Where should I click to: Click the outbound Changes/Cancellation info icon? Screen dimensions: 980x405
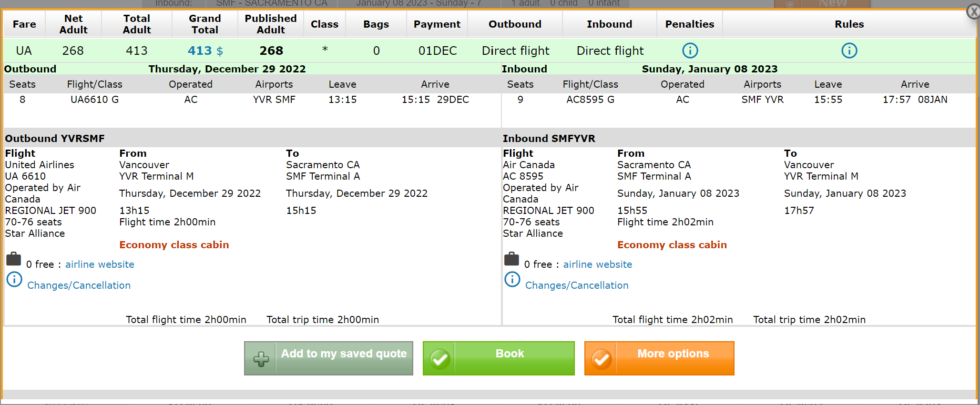point(14,279)
